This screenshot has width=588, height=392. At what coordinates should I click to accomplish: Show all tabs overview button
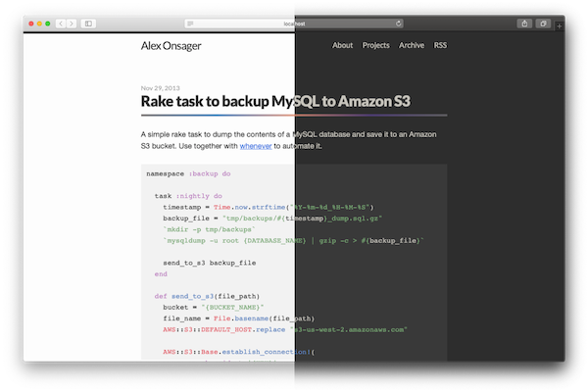pos(544,23)
